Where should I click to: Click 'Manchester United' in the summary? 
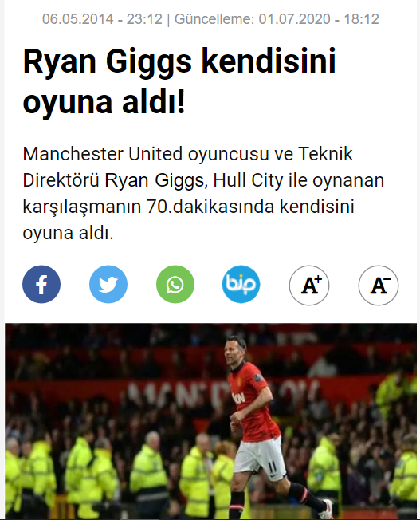coord(103,154)
